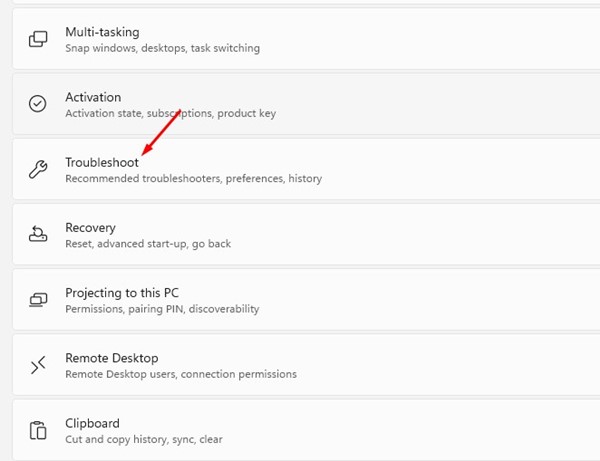The image size is (600, 461).
Task: Open Projecting to this PC title
Action: click(122, 293)
